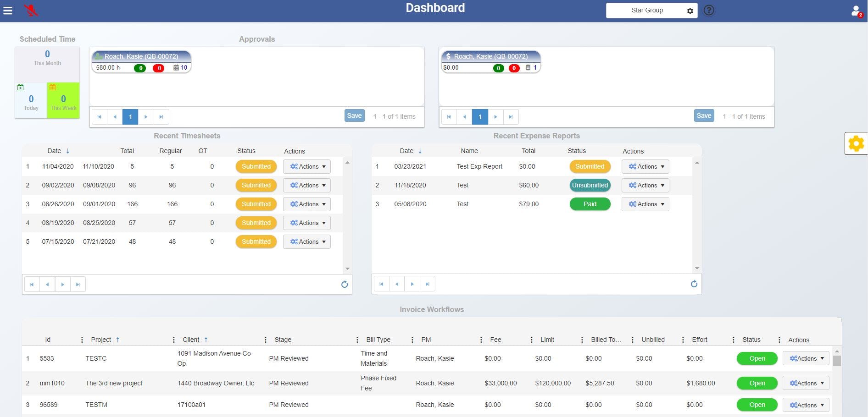868x417 pixels.
Task: Open the hamburger navigation menu
Action: click(x=8, y=10)
